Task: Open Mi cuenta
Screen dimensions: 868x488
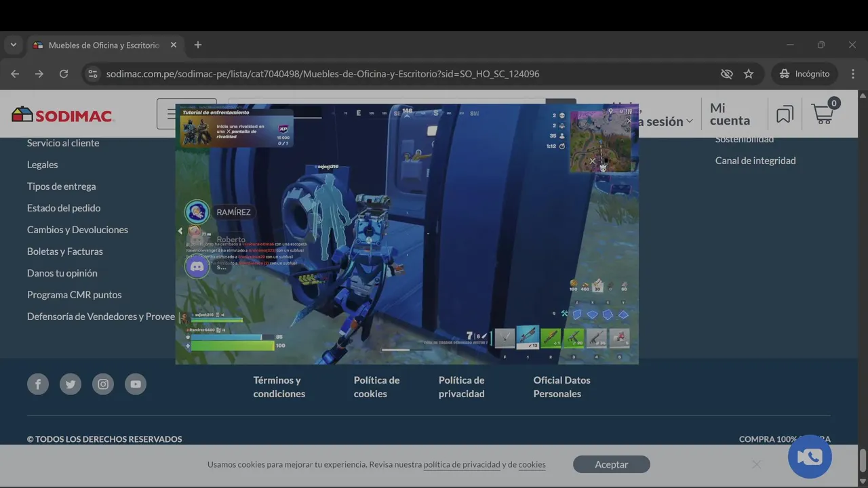Action: pos(730,114)
